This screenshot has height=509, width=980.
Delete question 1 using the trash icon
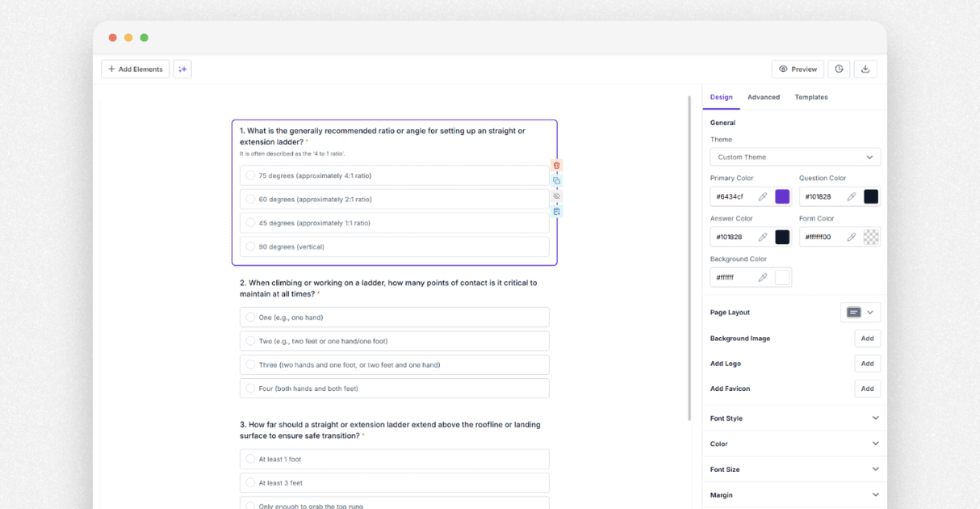coord(556,165)
